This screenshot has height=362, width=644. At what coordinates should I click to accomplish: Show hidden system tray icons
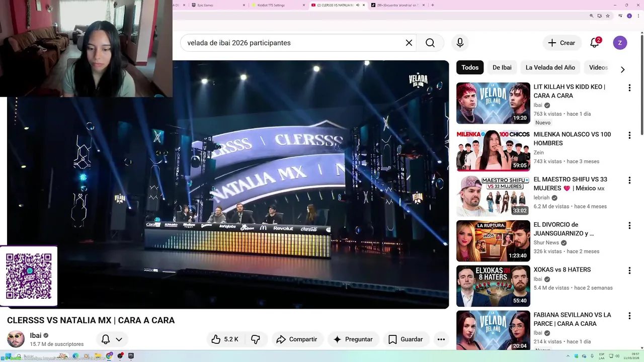coord(568,356)
